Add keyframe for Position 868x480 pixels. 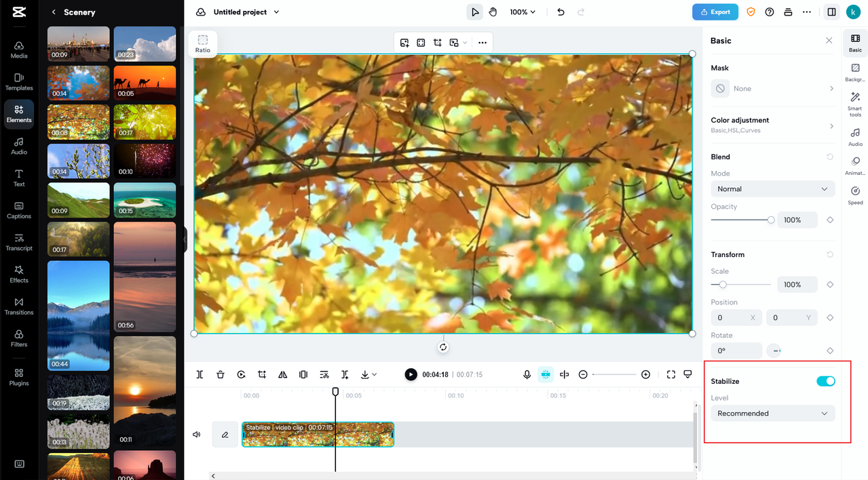830,317
